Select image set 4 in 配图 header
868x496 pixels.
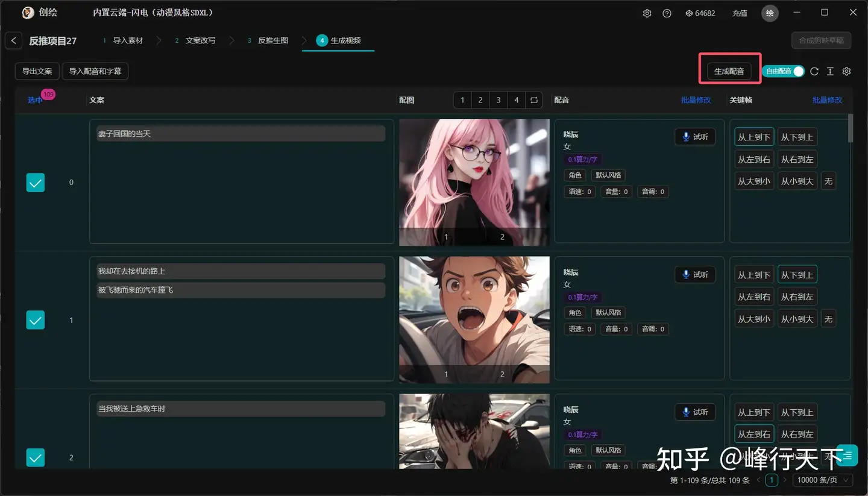517,100
